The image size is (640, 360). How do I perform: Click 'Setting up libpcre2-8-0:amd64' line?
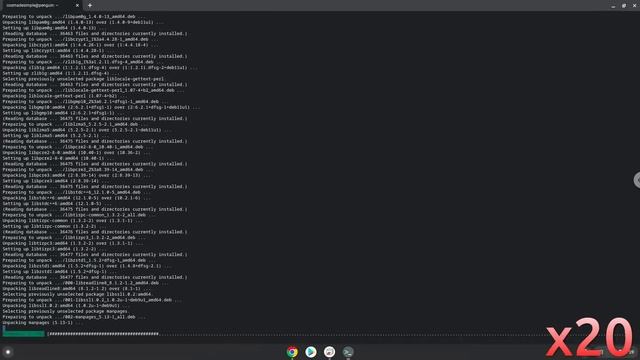point(58,158)
